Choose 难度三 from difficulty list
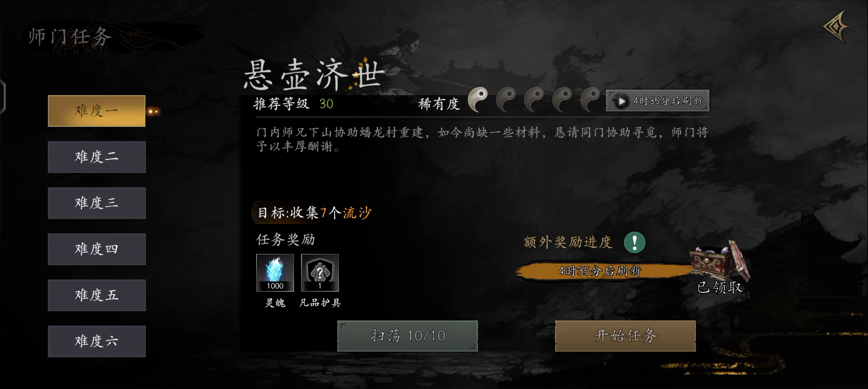This screenshot has height=389, width=868. pyautogui.click(x=97, y=203)
